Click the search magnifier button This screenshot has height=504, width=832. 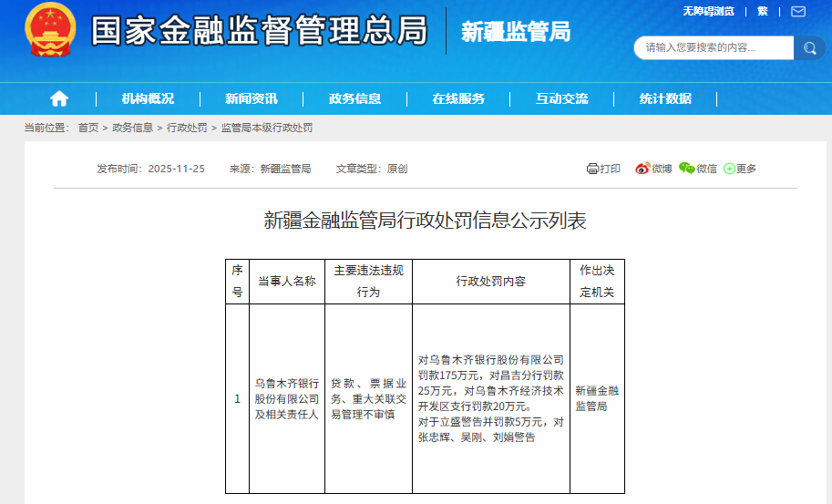click(x=810, y=48)
